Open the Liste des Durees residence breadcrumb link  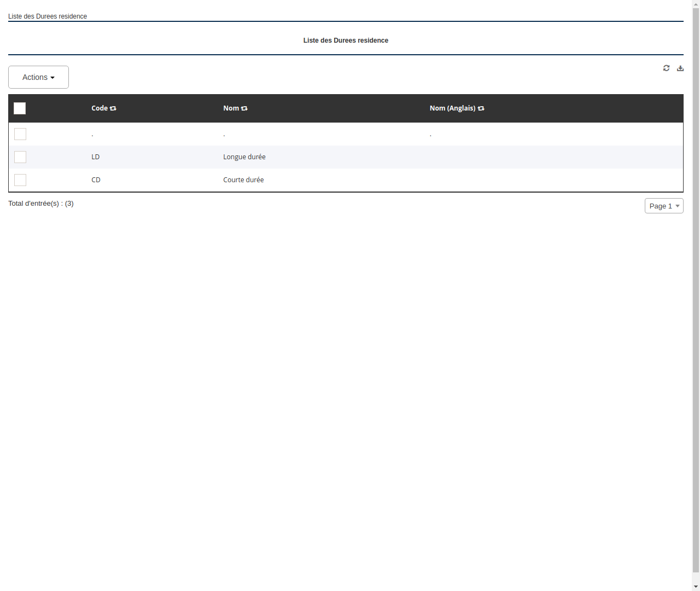pyautogui.click(x=48, y=16)
